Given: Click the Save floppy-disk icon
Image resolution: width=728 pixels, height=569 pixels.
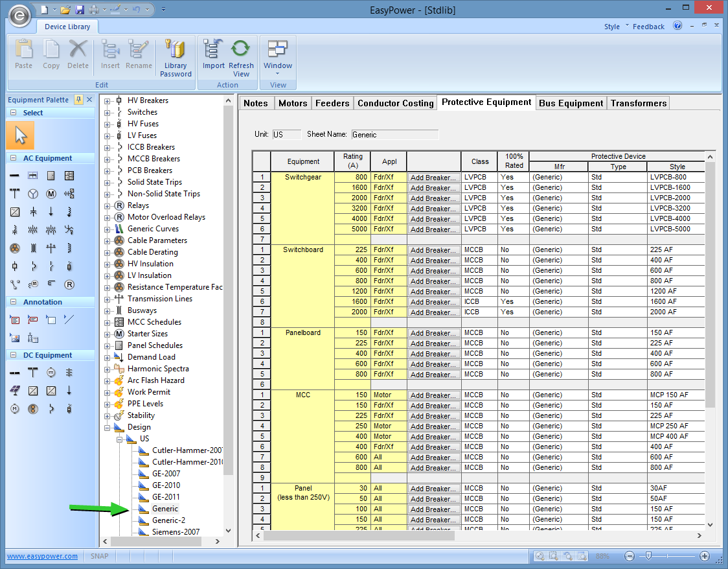Looking at the screenshot, I should tap(80, 9).
